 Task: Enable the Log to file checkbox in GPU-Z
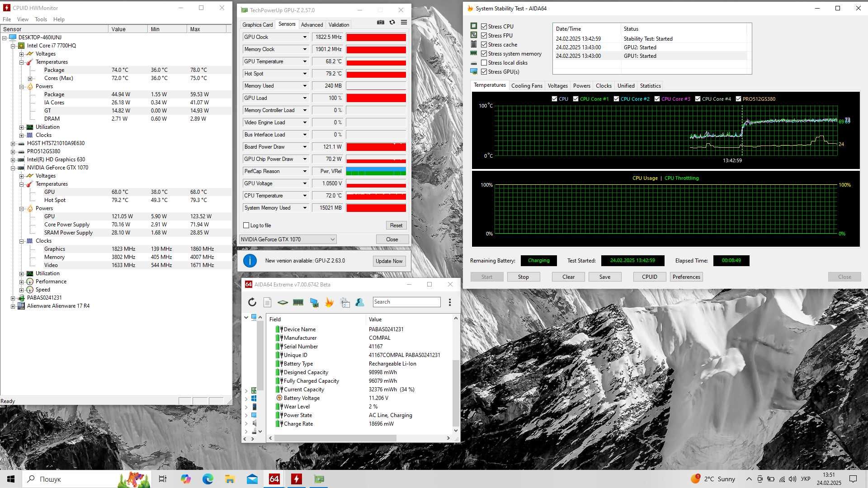(x=246, y=225)
